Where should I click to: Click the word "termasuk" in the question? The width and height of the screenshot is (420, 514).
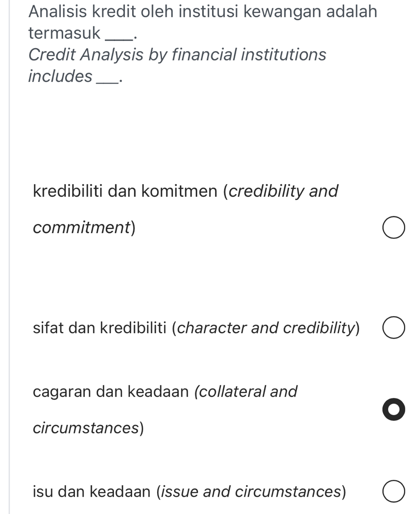(64, 33)
